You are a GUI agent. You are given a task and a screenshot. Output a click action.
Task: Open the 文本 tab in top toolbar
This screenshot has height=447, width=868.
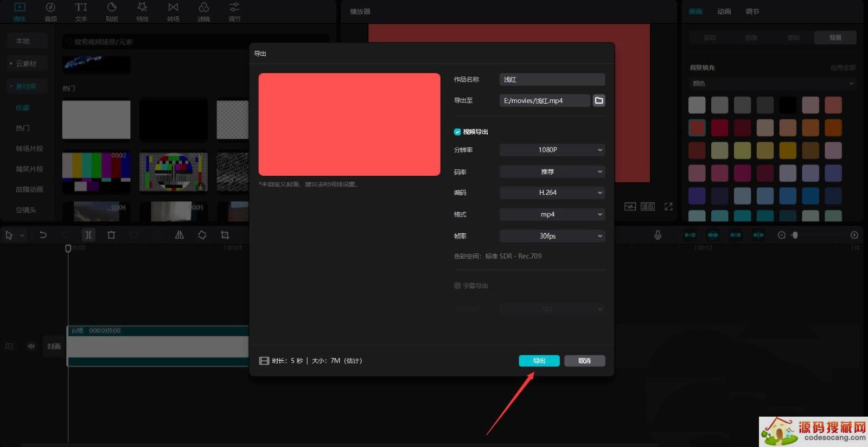81,11
